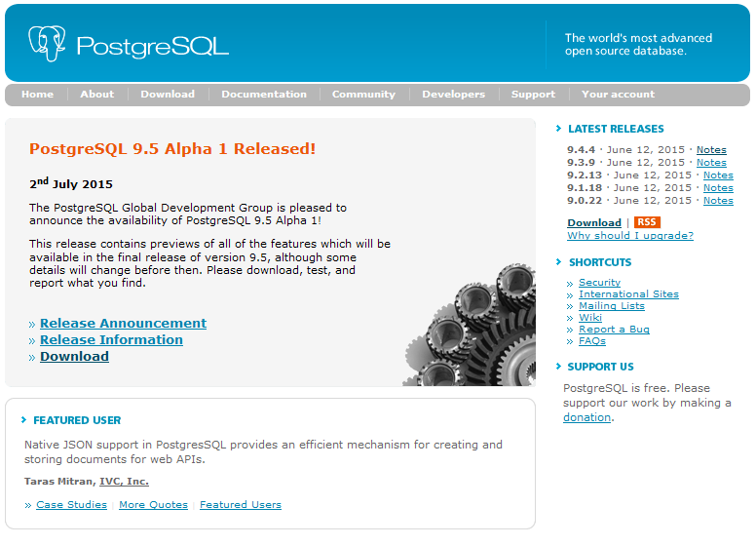Go to the Mailing Lists shortcut

pyautogui.click(x=612, y=306)
